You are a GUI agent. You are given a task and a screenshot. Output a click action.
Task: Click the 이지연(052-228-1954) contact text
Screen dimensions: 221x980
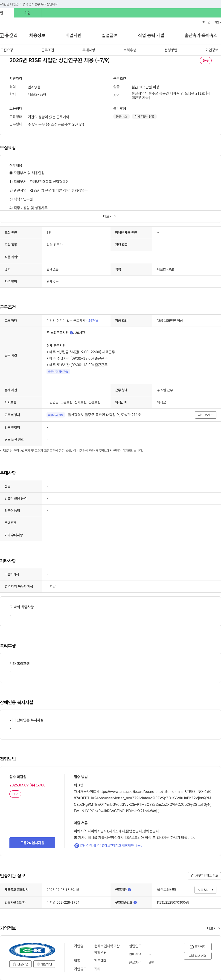click(x=64, y=902)
